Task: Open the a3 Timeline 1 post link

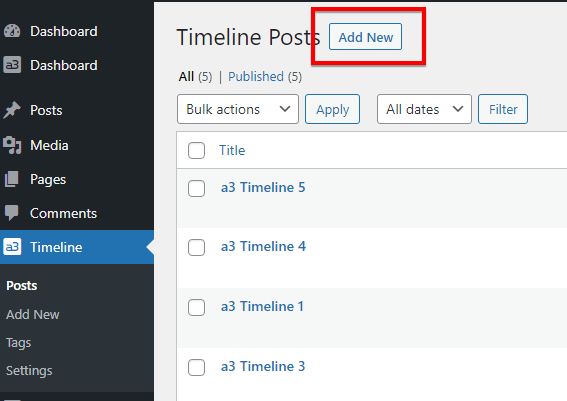Action: point(262,306)
